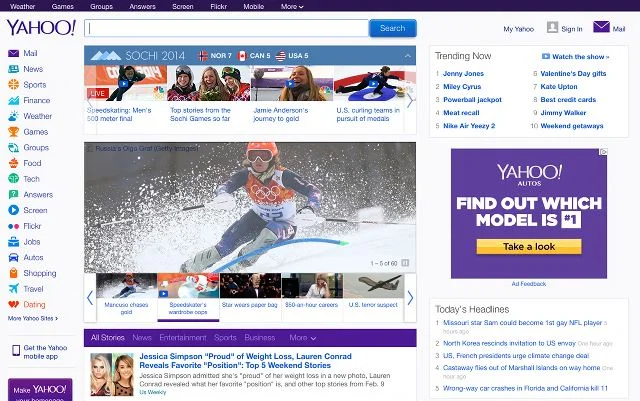Open the Screen play icon in the sidebar
The width and height of the screenshot is (640, 401).
(13, 210)
